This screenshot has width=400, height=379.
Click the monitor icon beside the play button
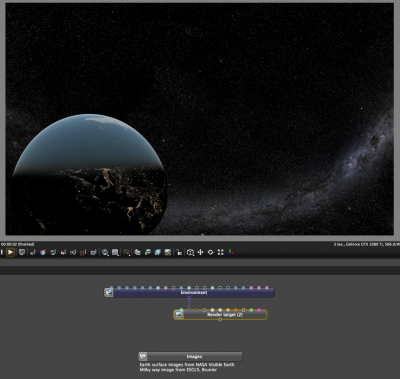pyautogui.click(x=22, y=252)
